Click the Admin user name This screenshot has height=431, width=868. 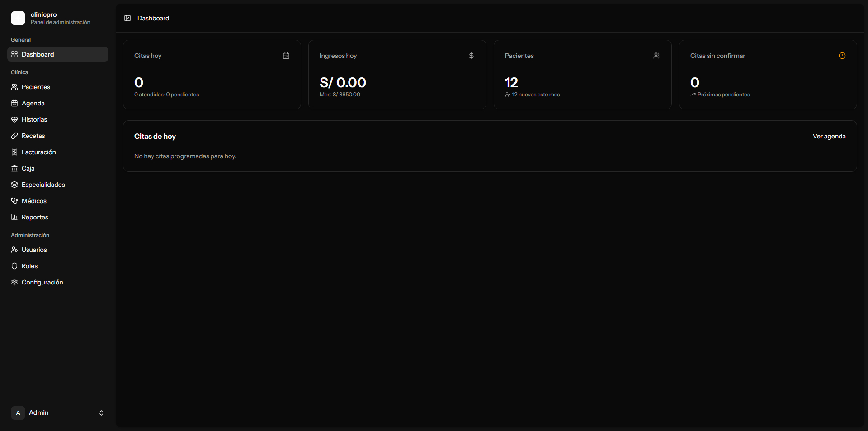(x=39, y=412)
